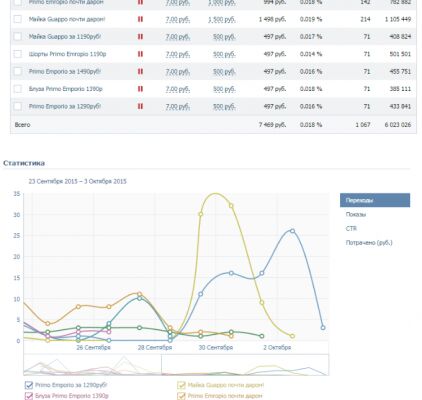Screen dimensions: 422x400
Task: Toggle Блуза Primo Emporio 1390р chart legend checkbox
Action: coord(29,396)
